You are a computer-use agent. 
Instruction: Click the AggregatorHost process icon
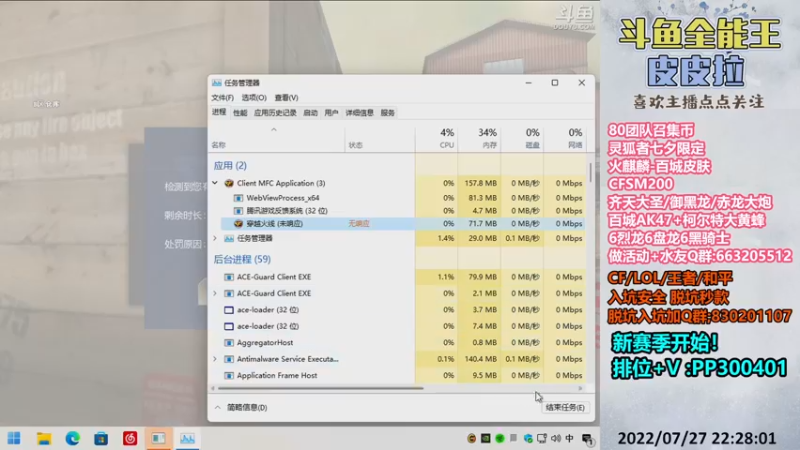click(229, 343)
